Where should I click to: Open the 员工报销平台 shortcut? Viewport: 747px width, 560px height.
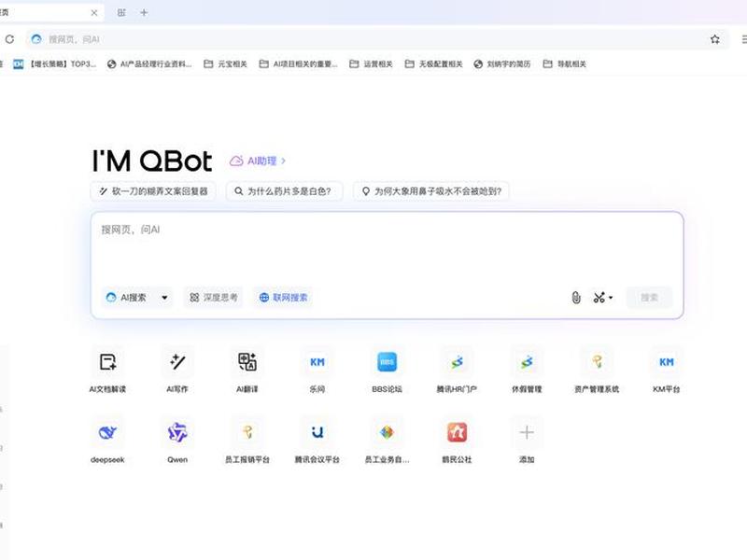pyautogui.click(x=247, y=441)
